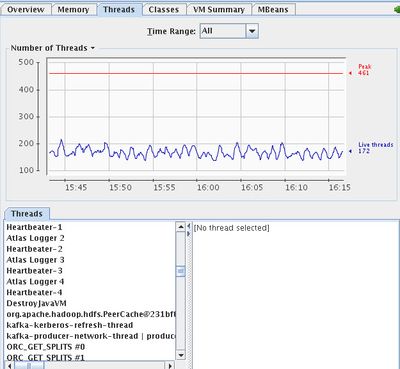Click the Live threads 172 legend label
This screenshot has width=400, height=369.
click(375, 148)
